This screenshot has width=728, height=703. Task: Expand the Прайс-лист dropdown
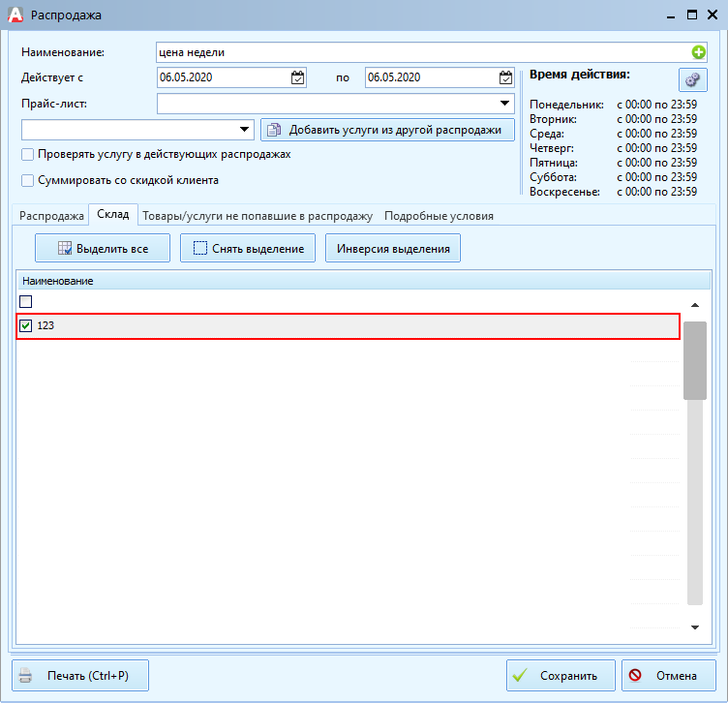504,103
